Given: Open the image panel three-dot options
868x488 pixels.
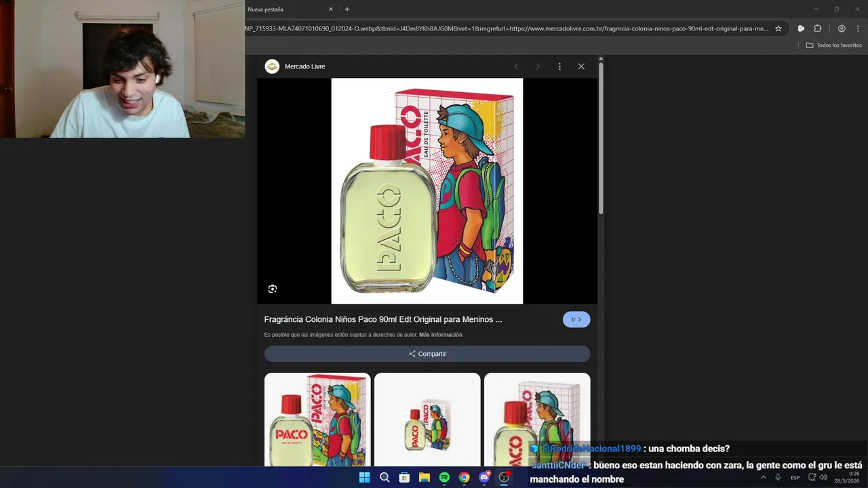Looking at the screenshot, I should click(x=559, y=66).
